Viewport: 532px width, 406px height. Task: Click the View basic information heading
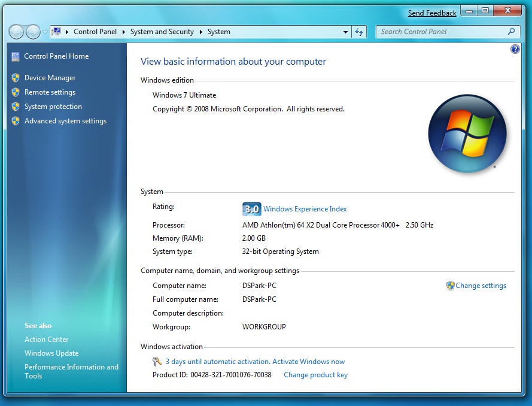tap(233, 62)
